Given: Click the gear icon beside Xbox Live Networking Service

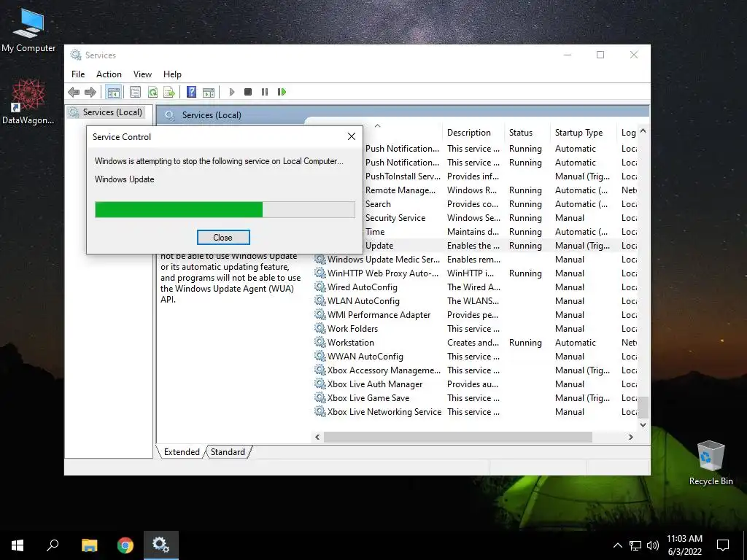Looking at the screenshot, I should 320,411.
